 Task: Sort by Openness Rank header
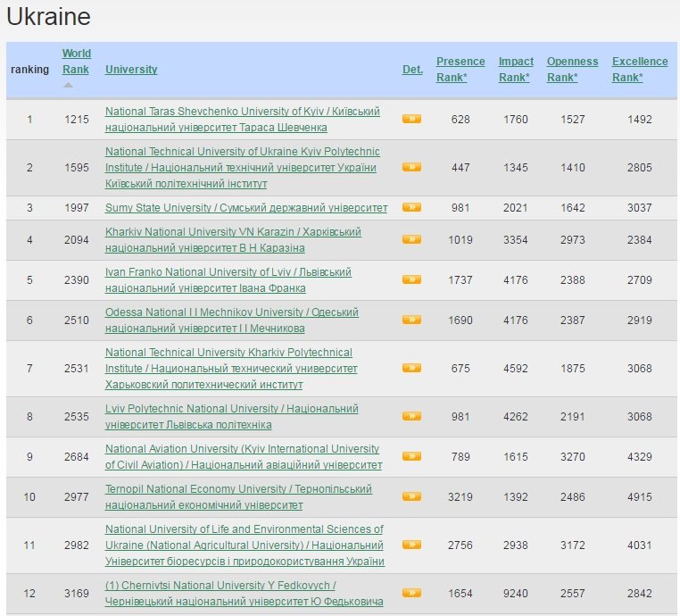pyautogui.click(x=572, y=70)
